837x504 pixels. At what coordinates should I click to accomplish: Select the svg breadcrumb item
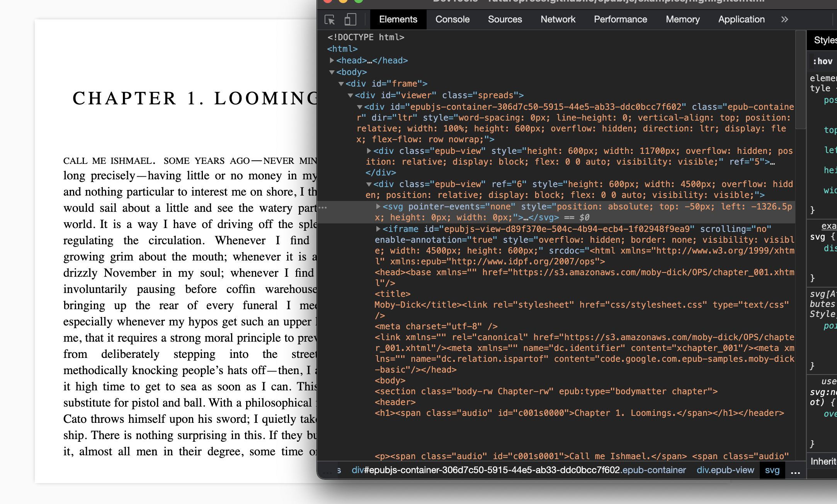(x=772, y=470)
